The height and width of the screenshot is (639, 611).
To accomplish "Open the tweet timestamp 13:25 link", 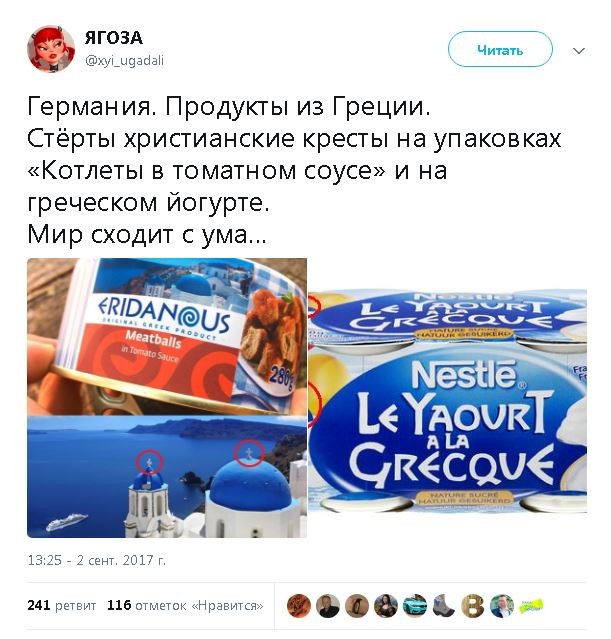I will pyautogui.click(x=97, y=560).
